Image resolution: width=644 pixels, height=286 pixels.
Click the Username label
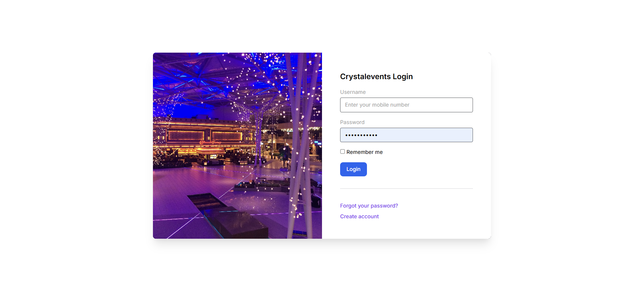pos(353,92)
